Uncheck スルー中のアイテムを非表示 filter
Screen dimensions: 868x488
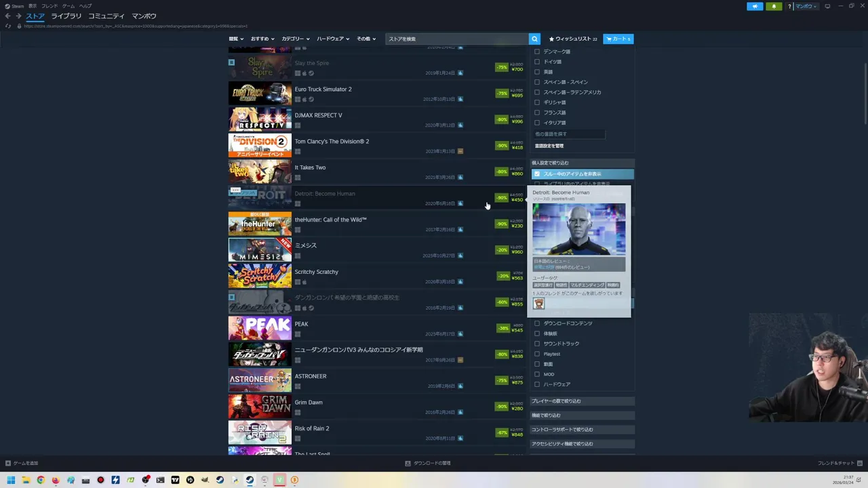537,174
